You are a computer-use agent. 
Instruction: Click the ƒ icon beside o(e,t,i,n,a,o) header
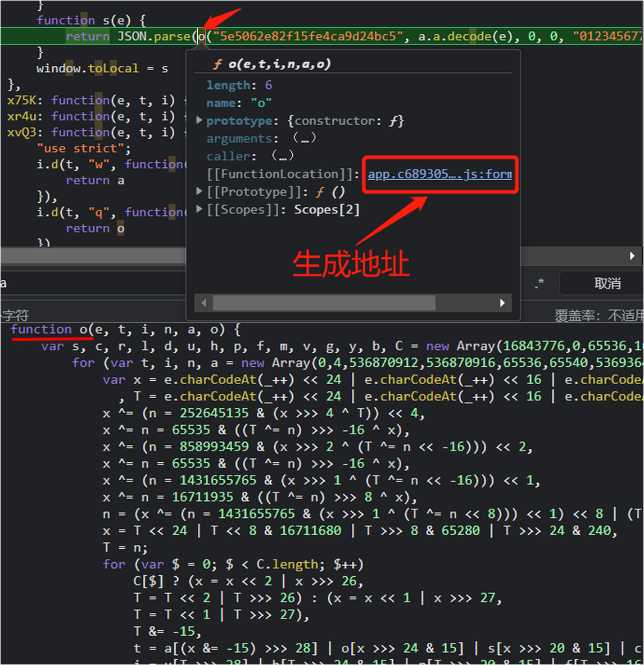point(219,63)
